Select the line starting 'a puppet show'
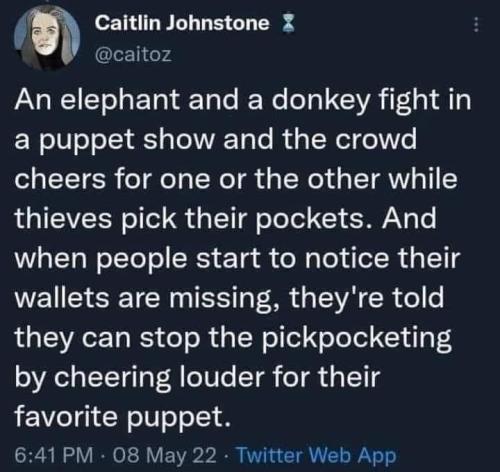The width and height of the screenshot is (500, 472). pyautogui.click(x=216, y=140)
